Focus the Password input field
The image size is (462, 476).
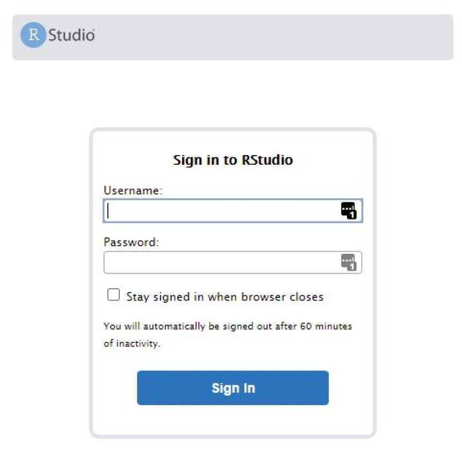click(220, 262)
